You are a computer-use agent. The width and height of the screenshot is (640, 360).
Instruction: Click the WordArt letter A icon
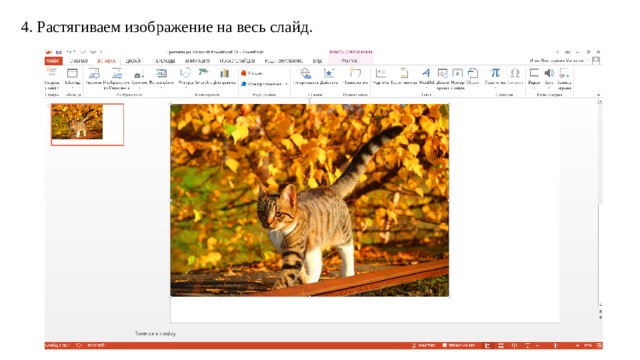tap(426, 73)
